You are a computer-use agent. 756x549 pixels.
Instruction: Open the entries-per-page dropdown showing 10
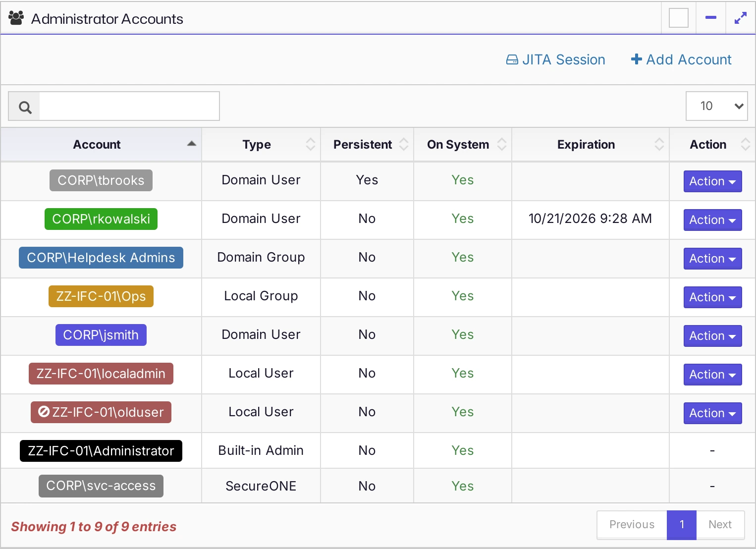point(717,106)
